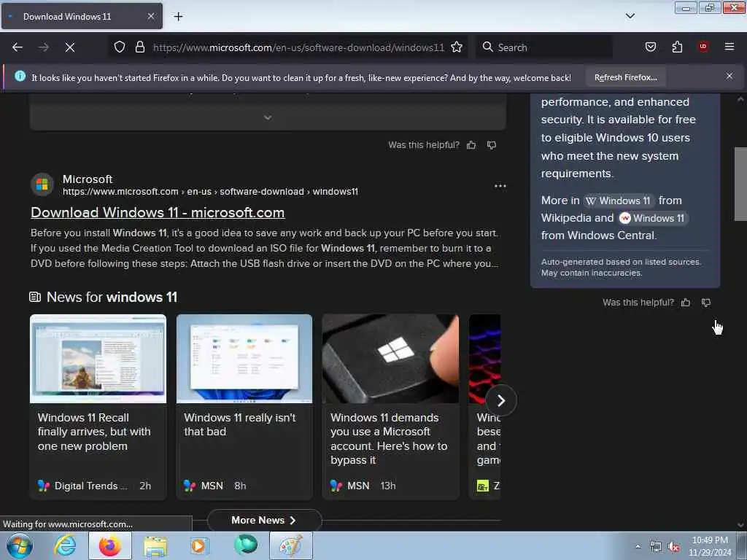
Task: Open the Windows Start button
Action: pos(20,545)
